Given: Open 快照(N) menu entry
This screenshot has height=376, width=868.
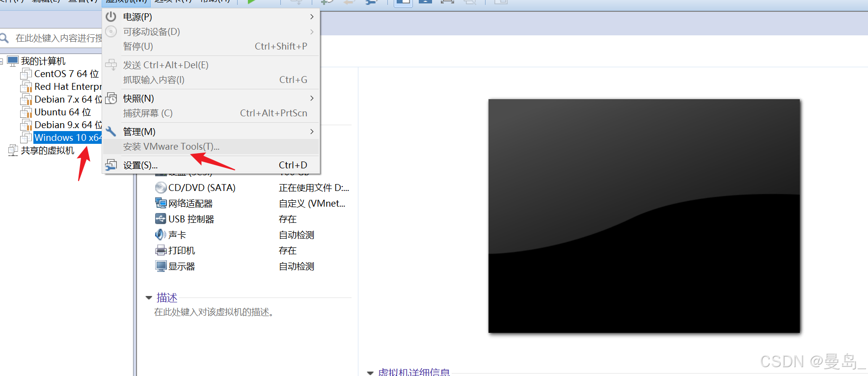Looking at the screenshot, I should point(211,98).
